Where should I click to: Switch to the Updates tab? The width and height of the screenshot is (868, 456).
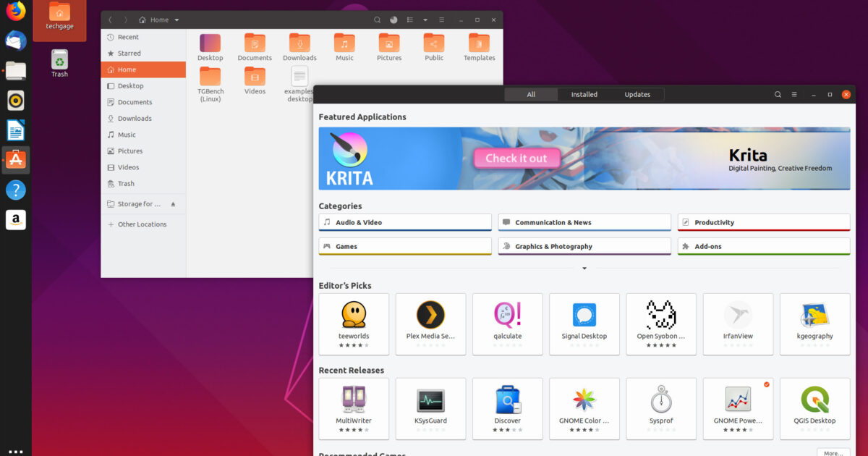(x=637, y=94)
